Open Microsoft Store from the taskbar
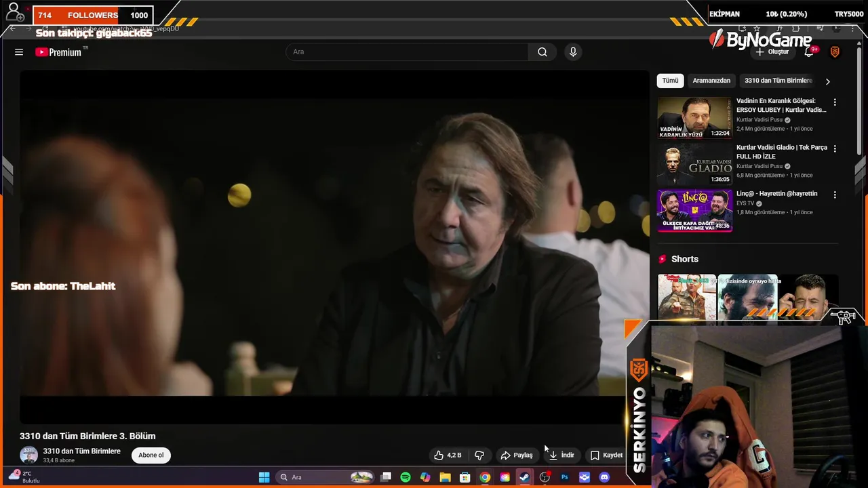This screenshot has height=488, width=868. [x=465, y=477]
